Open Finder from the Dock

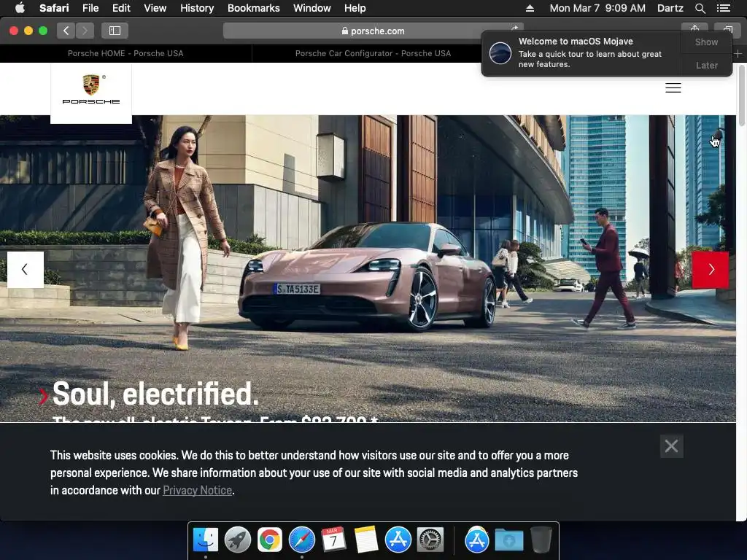point(205,540)
